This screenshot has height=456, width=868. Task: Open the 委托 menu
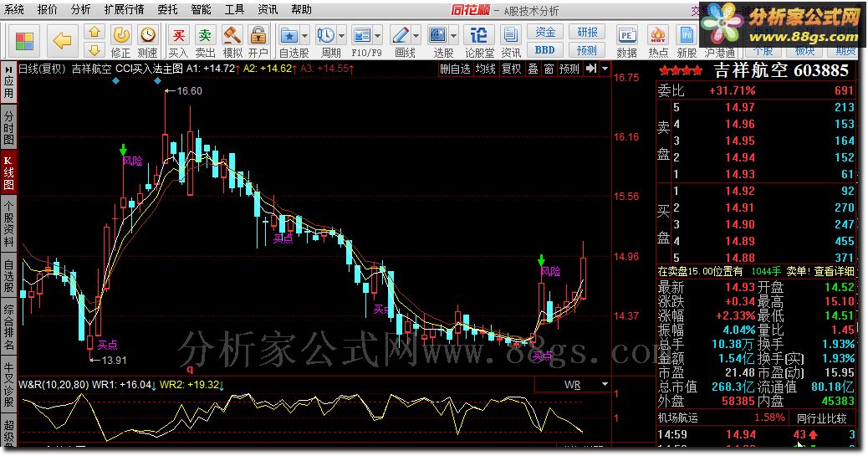point(167,9)
